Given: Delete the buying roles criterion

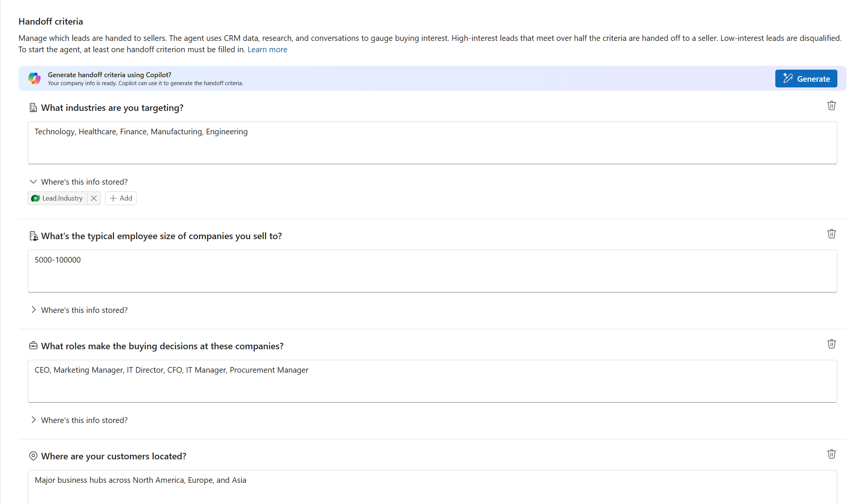Looking at the screenshot, I should click(x=831, y=344).
